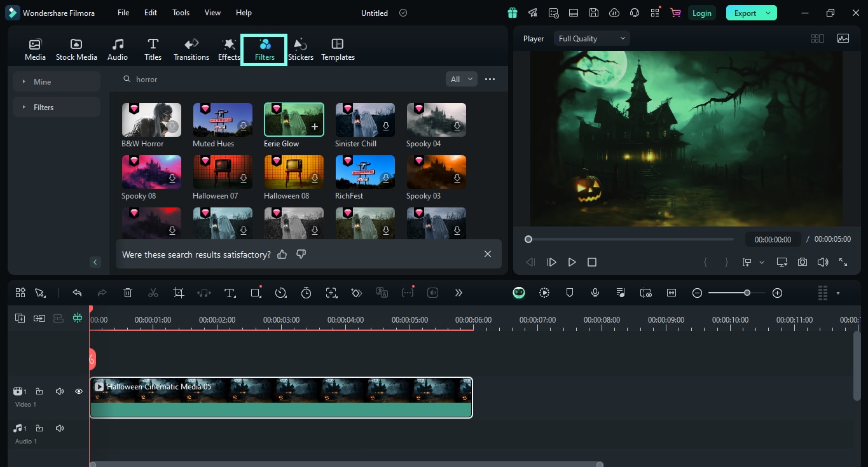868x467 pixels.
Task: Click the undo arrow in timeline toolbar
Action: click(x=77, y=293)
